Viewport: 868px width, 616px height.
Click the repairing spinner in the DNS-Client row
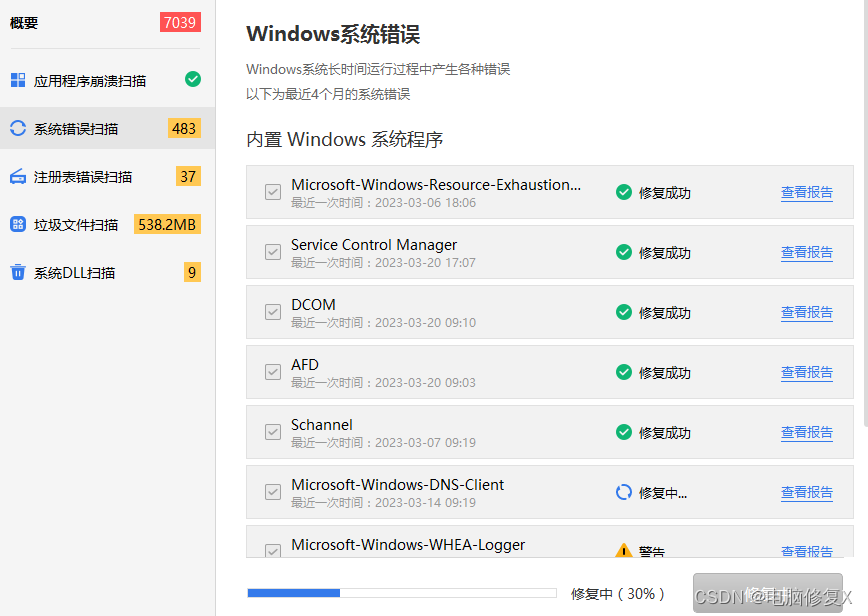point(624,492)
